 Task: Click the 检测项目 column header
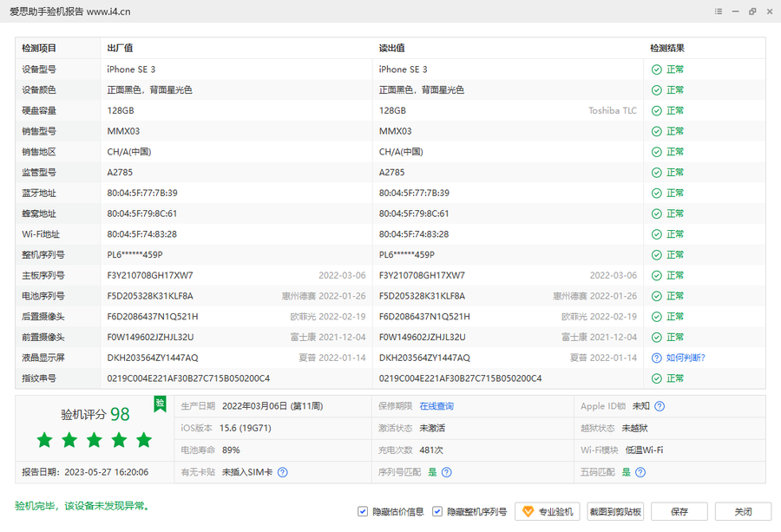pos(39,49)
